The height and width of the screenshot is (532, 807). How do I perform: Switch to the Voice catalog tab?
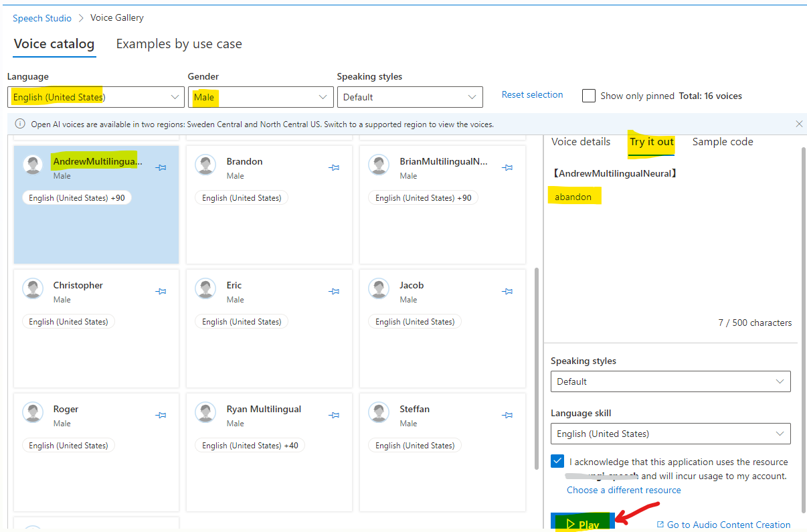point(54,44)
